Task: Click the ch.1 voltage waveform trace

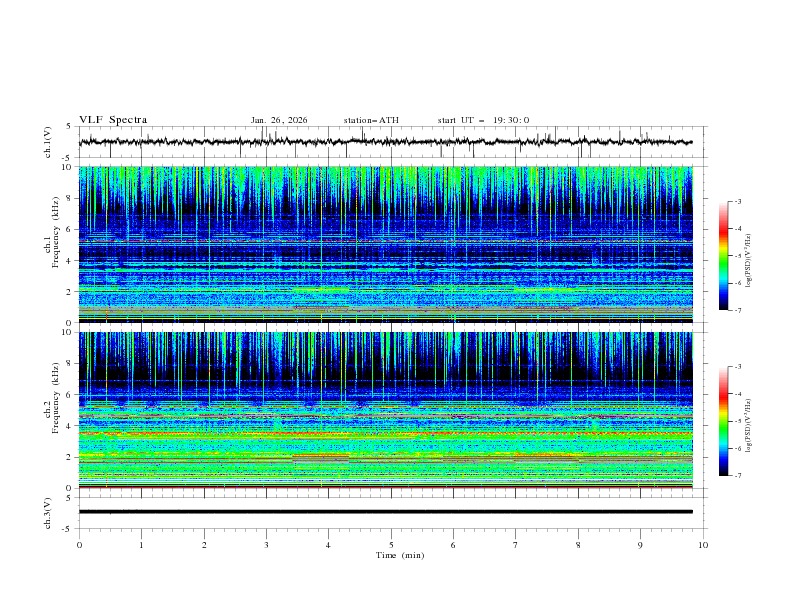Action: [x=385, y=142]
